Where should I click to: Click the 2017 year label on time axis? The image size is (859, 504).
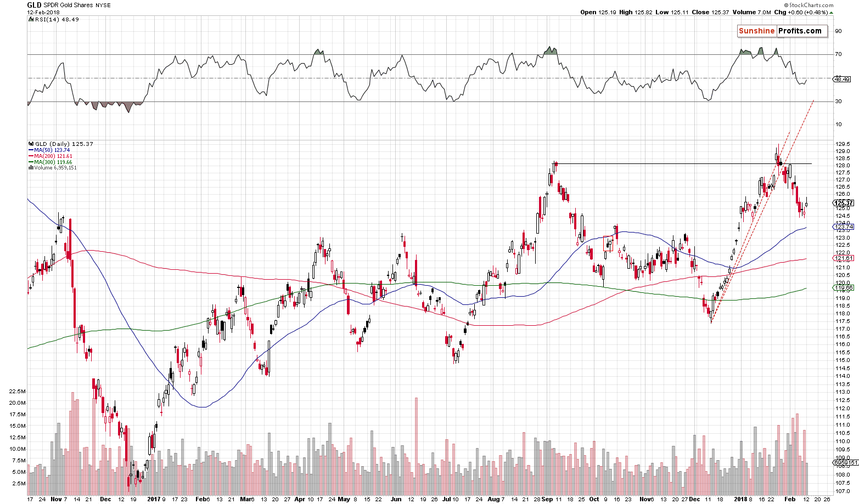(153, 500)
